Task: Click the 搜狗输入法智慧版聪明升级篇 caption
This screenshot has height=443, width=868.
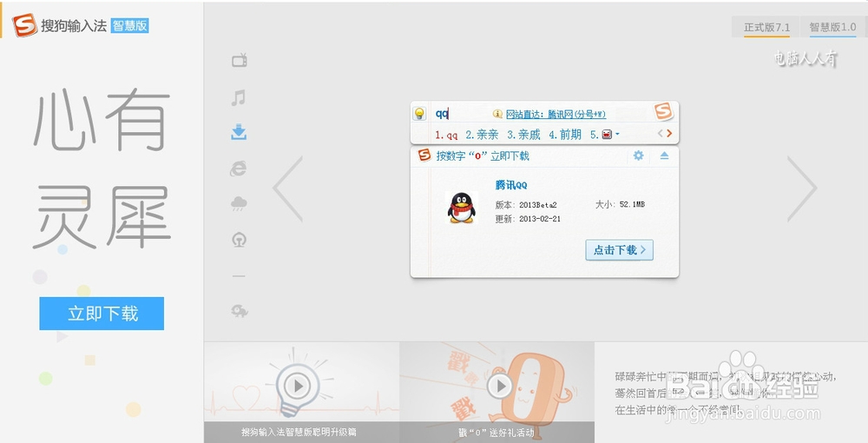Action: pos(299,432)
